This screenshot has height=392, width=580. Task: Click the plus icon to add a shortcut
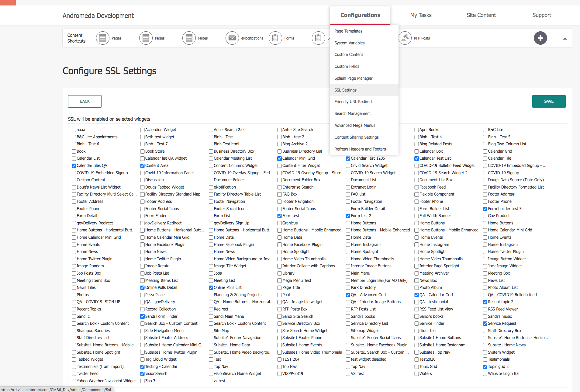click(x=540, y=38)
